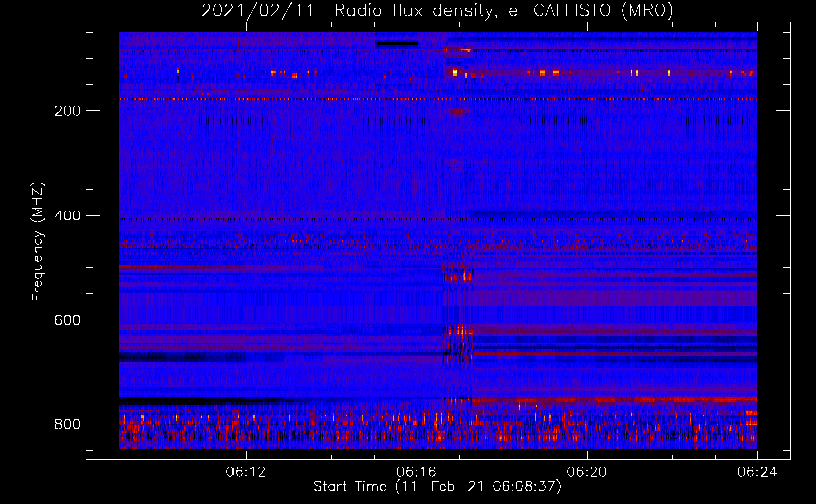This screenshot has height=504, width=816.
Task: Click the 06:24 time tick label
Action: [x=757, y=472]
